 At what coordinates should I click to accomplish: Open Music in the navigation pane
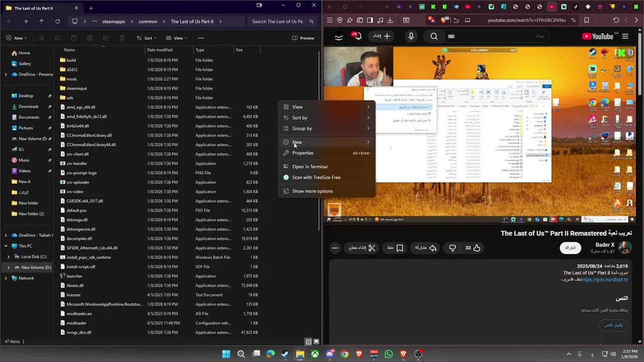pyautogui.click(x=24, y=160)
